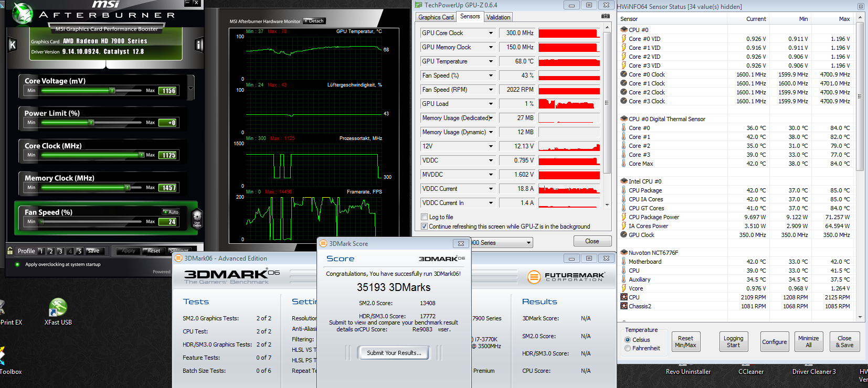Open the Memory Usage (Dynamic) sensor dropdown

tap(491, 132)
